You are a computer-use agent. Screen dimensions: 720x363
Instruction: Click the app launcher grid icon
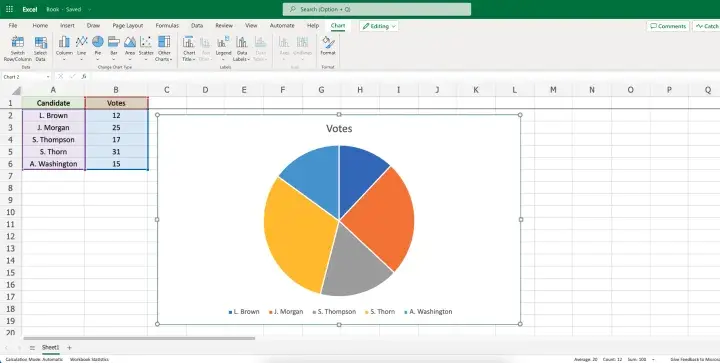[9, 9]
